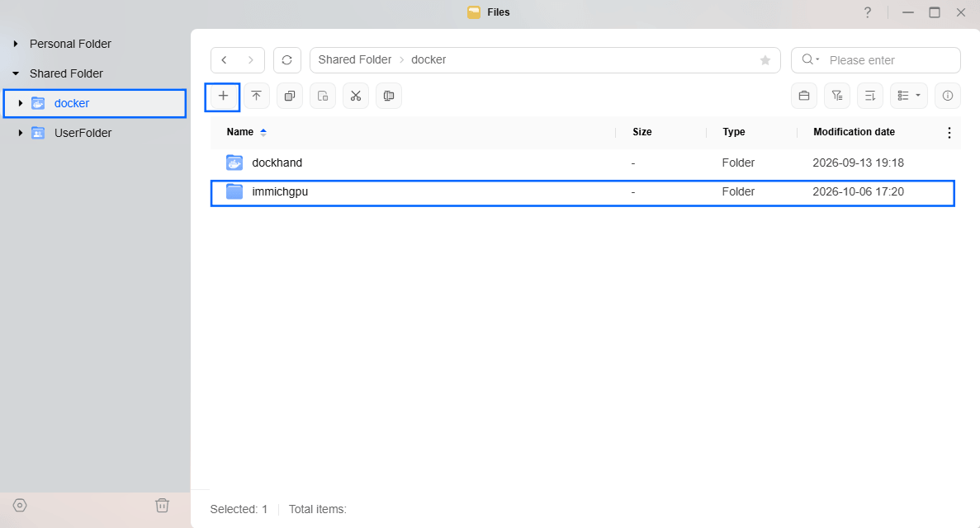Copy the selected item using the copy icon
Image resolution: width=980 pixels, height=528 pixels.
coord(289,97)
